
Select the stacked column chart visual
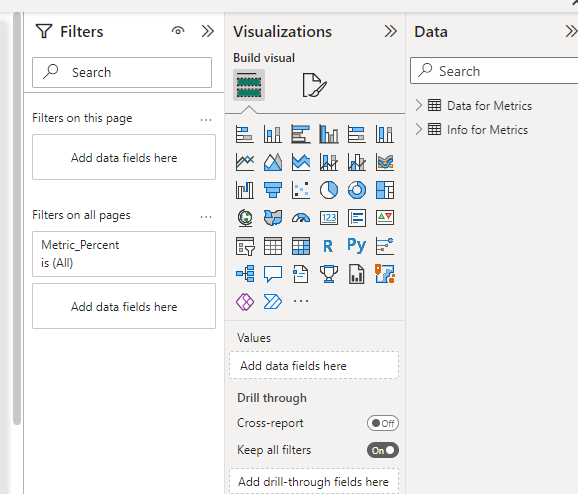tap(273, 134)
